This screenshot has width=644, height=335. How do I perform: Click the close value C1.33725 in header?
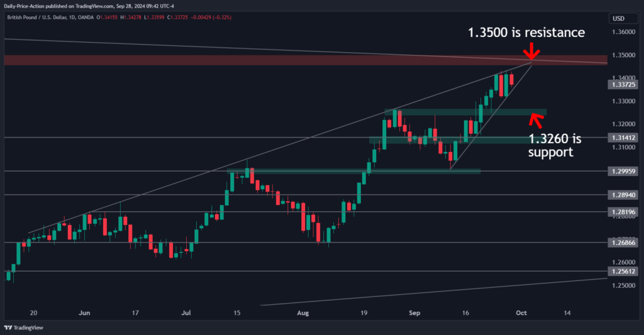[177, 18]
